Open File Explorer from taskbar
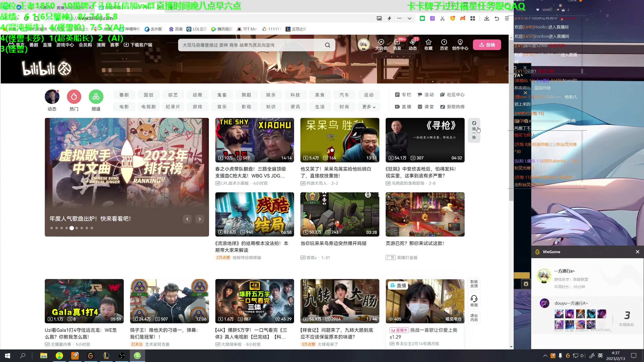 click(44, 356)
